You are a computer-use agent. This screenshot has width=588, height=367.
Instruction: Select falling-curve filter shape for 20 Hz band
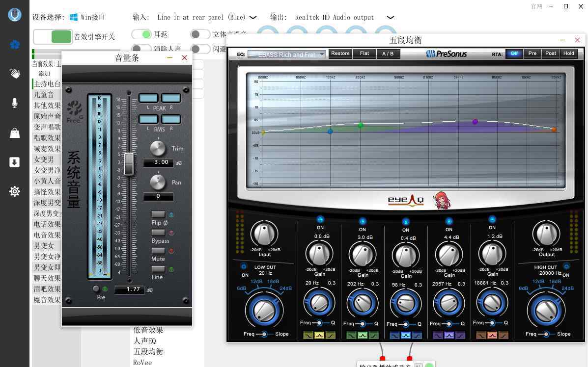308,335
